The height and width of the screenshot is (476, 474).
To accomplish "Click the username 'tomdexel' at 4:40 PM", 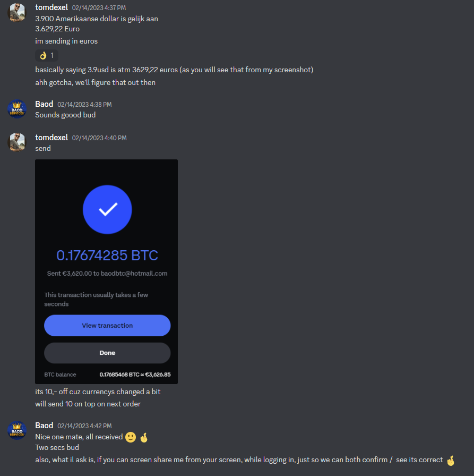I will [x=51, y=138].
